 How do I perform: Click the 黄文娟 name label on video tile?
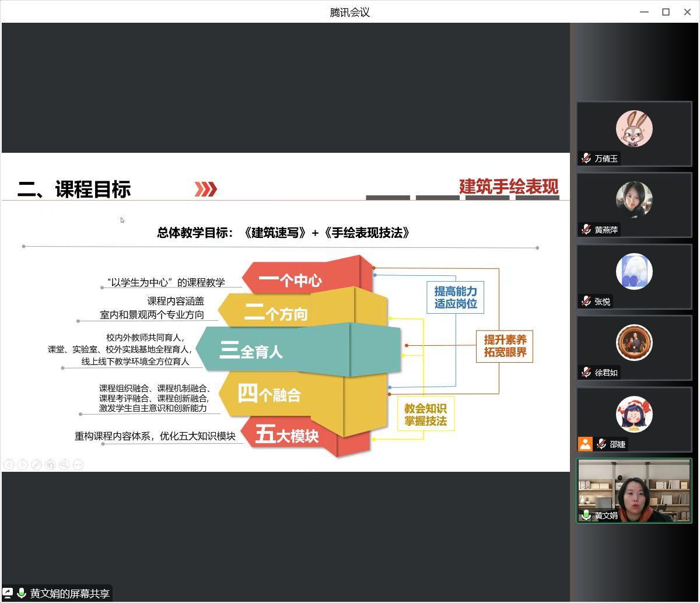pos(606,516)
